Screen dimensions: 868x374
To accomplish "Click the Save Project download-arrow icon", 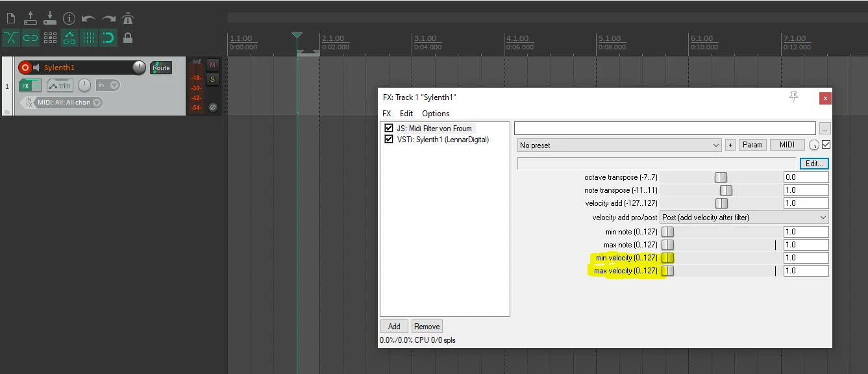I will (x=50, y=18).
